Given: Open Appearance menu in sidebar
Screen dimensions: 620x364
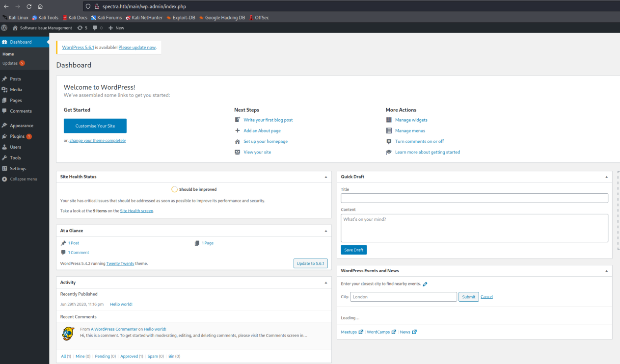Looking at the screenshot, I should click(22, 126).
